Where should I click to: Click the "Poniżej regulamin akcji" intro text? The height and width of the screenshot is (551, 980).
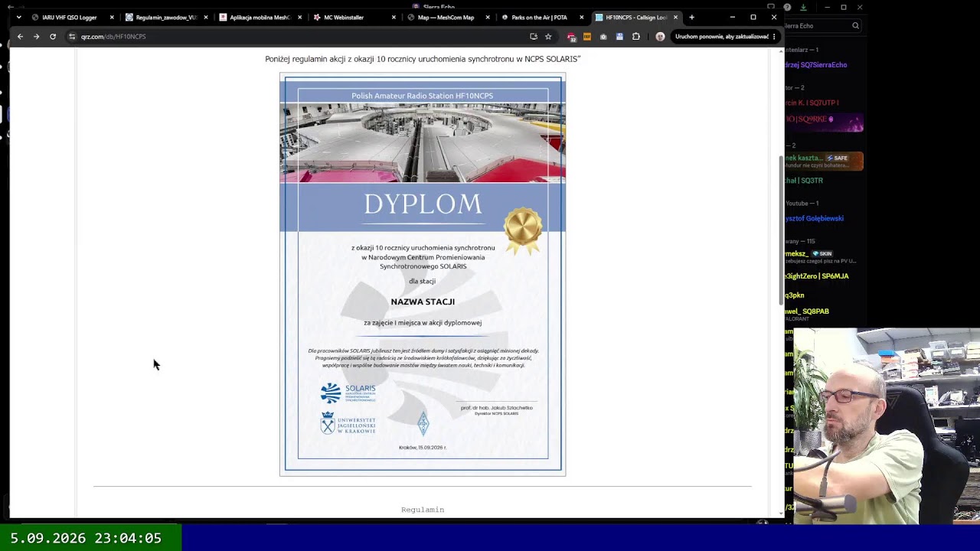click(x=423, y=59)
